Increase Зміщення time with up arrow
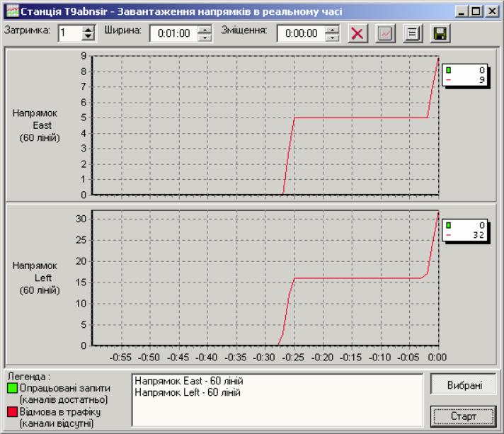The width and height of the screenshot is (504, 434). (x=332, y=29)
